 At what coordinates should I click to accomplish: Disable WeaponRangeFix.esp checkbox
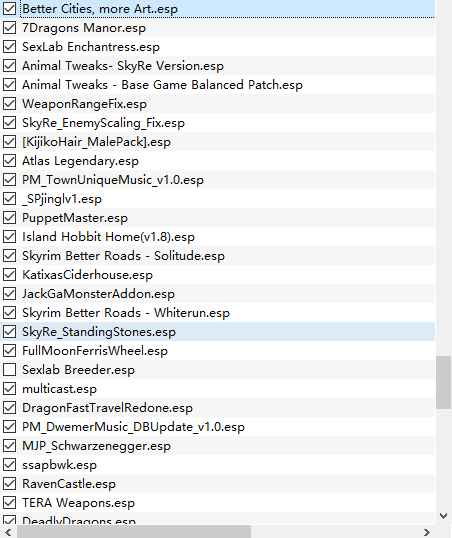pyautogui.click(x=9, y=104)
